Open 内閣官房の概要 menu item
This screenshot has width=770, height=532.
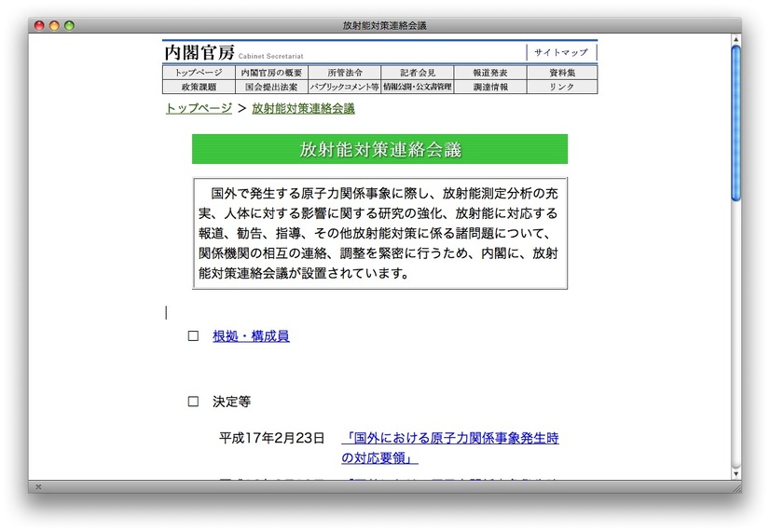271,73
